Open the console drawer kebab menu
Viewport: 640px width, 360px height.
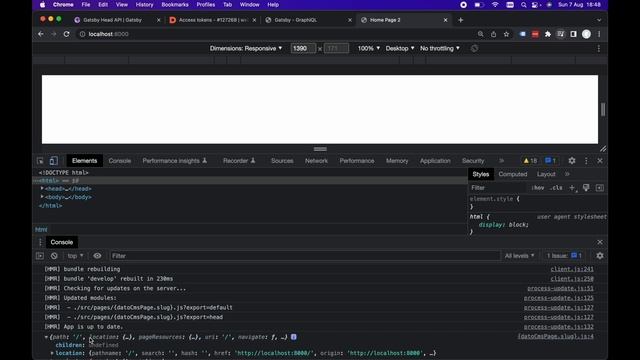(x=40, y=242)
